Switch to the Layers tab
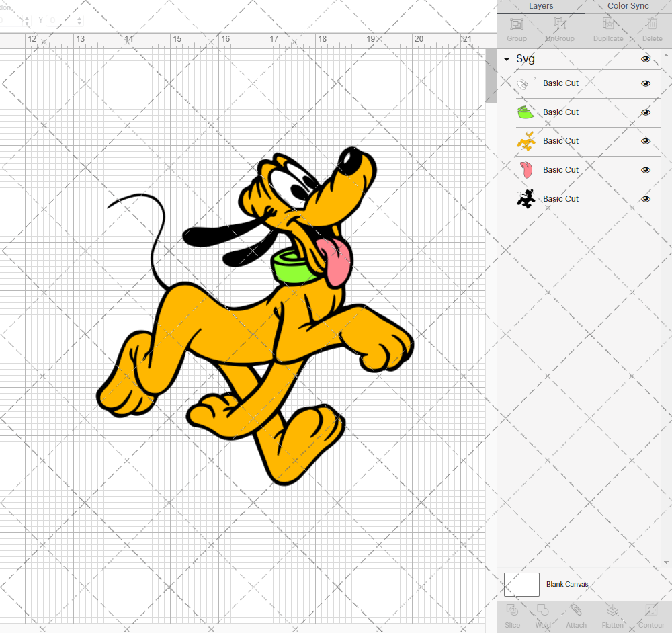The image size is (672, 633). (541, 6)
